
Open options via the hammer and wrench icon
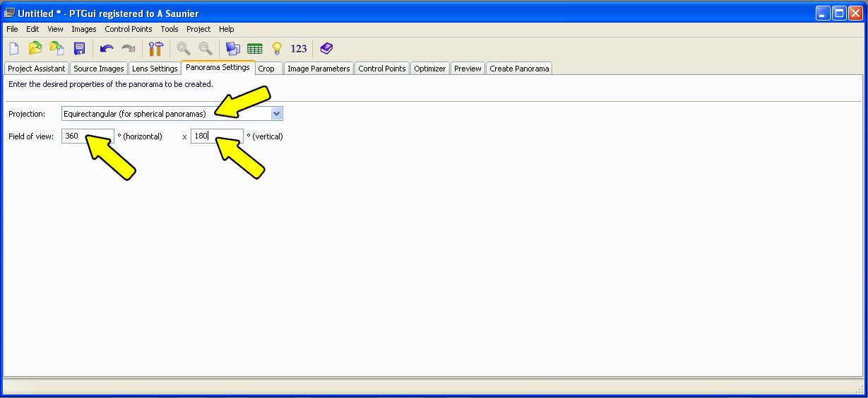coord(156,49)
